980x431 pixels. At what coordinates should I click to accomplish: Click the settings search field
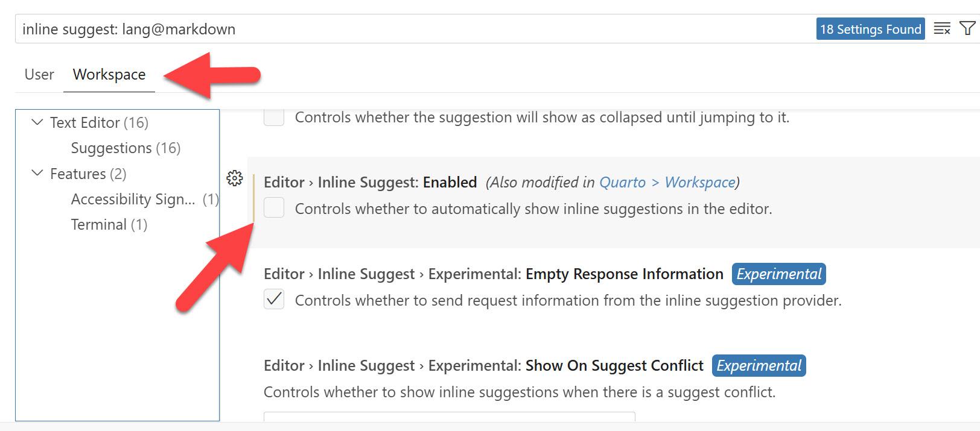pyautogui.click(x=410, y=29)
